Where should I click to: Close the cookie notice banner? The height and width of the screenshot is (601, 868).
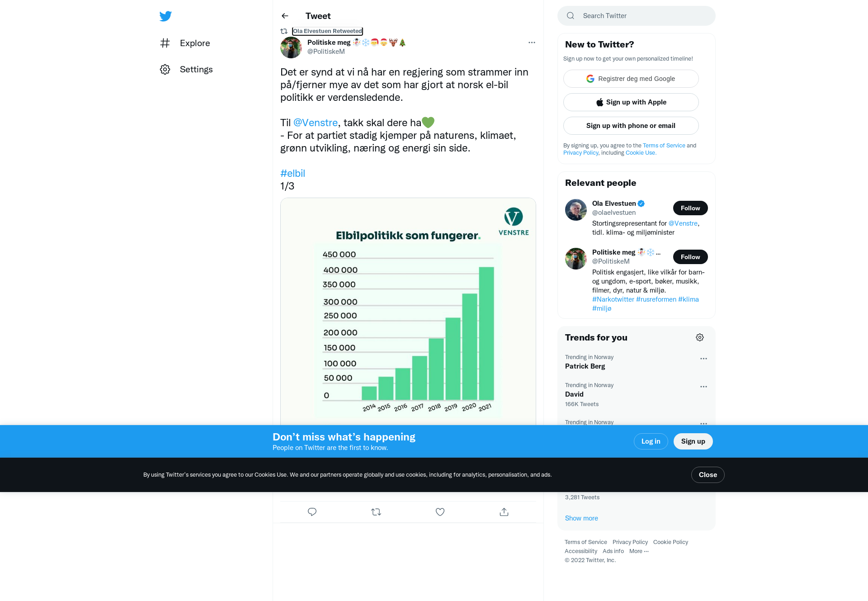point(708,475)
